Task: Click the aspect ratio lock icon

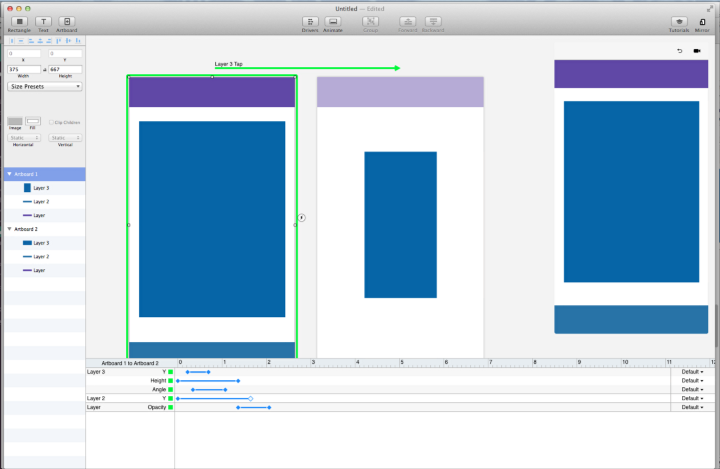Action: [x=45, y=69]
